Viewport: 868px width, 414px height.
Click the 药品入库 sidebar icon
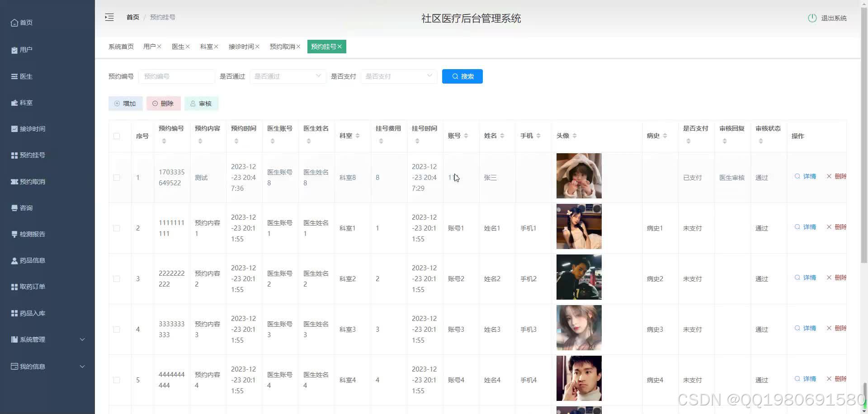(x=14, y=313)
